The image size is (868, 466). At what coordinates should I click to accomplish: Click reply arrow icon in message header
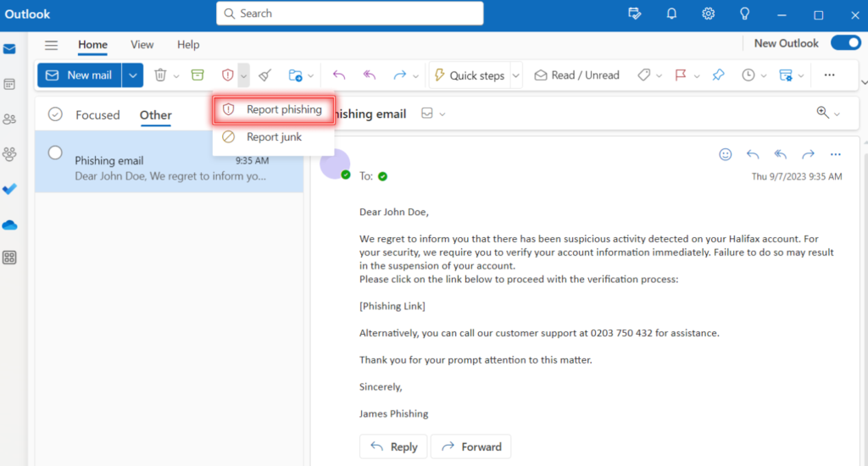coord(753,154)
